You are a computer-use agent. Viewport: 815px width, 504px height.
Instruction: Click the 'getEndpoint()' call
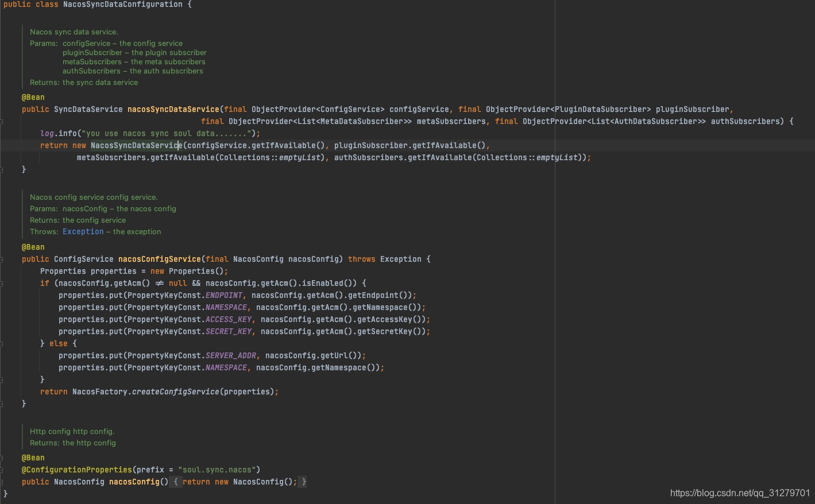tap(380, 295)
